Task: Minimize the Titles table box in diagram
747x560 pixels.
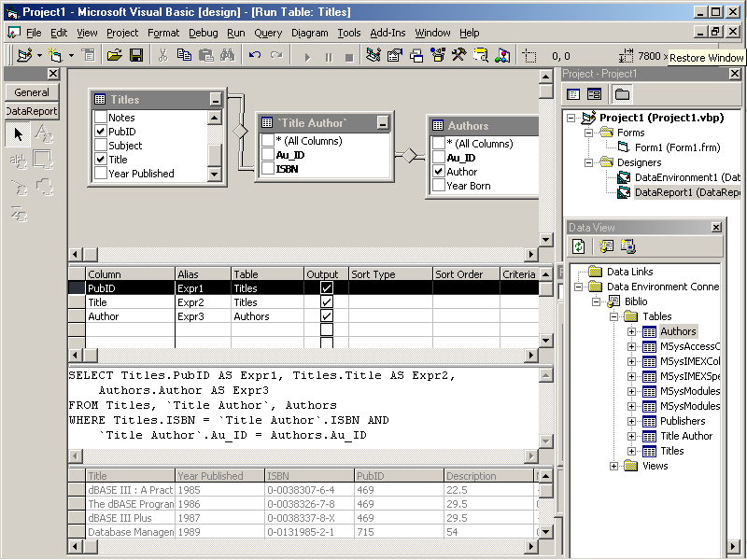Action: (x=216, y=100)
